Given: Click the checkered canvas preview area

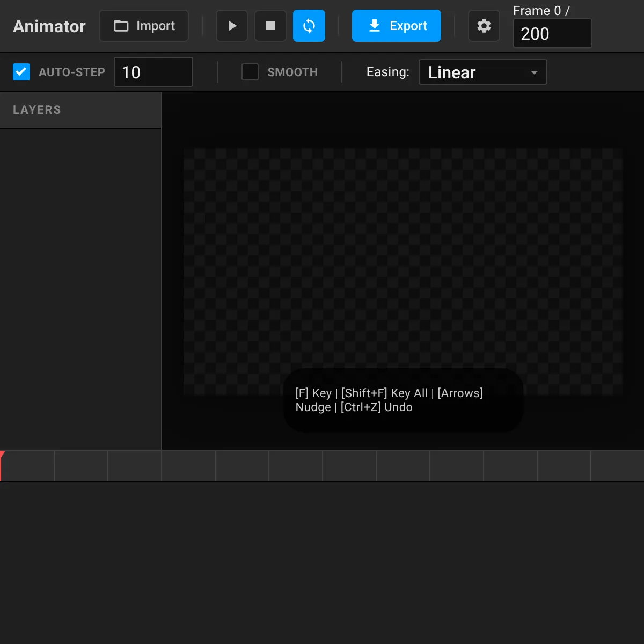Looking at the screenshot, I should [x=403, y=272].
